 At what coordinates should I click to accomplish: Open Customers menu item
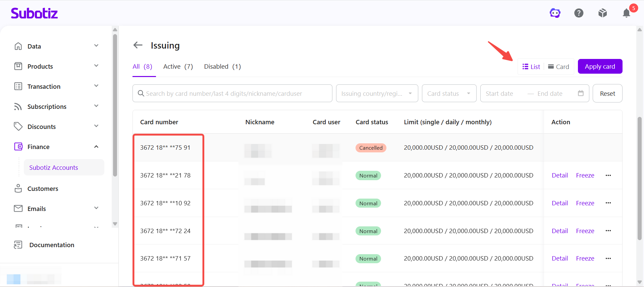(43, 189)
